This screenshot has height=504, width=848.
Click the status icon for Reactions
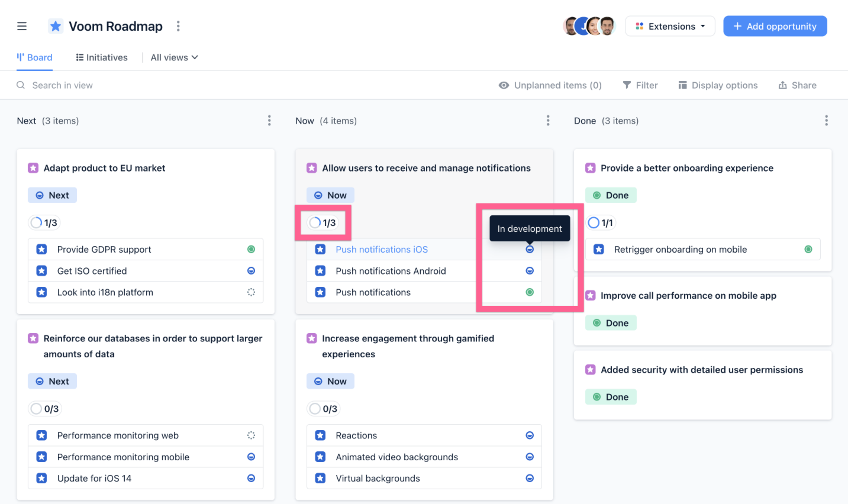pos(530,435)
